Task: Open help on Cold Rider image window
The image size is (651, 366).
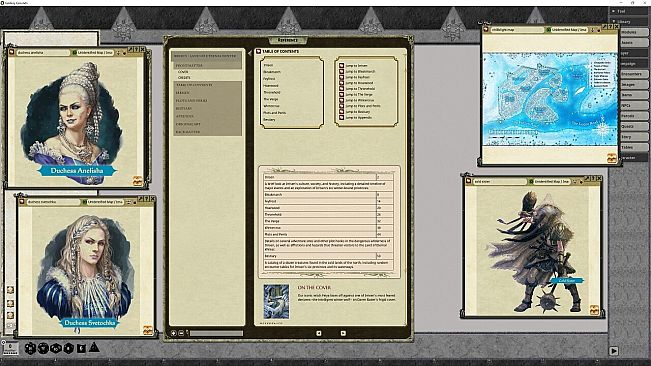Action: 593,178
